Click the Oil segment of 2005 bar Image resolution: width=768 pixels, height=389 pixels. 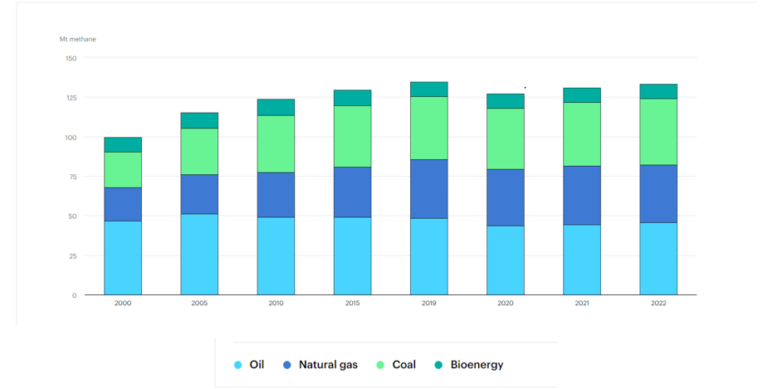pyautogui.click(x=199, y=255)
